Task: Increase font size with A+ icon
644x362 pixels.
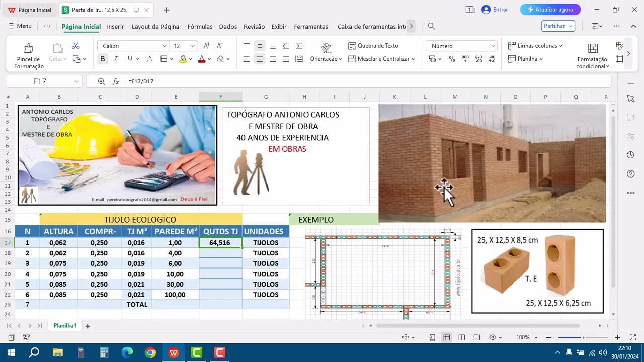Action: point(207,46)
